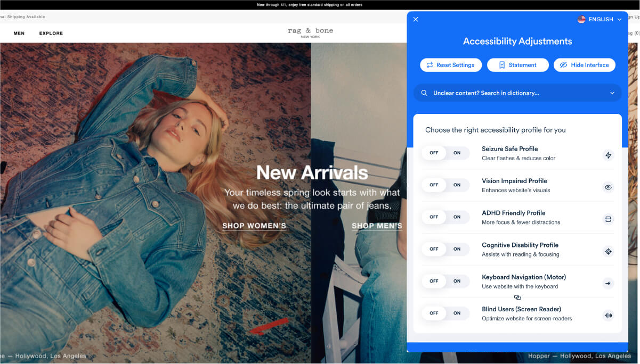This screenshot has width=640, height=364.
Task: Open the MEN navigation menu
Action: tap(19, 34)
